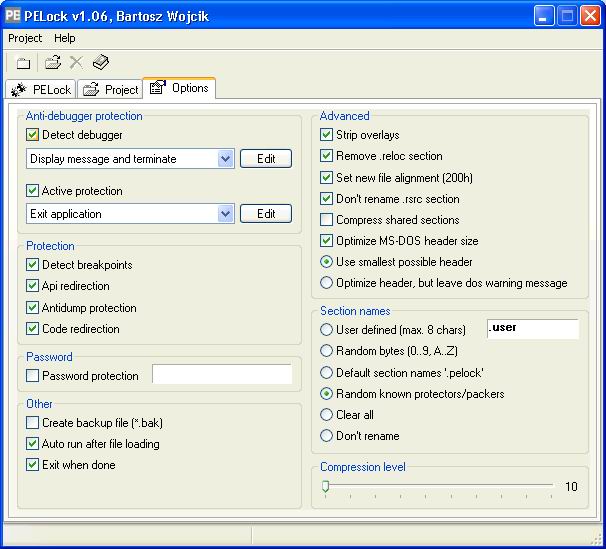The image size is (606, 549).
Task: Click the Compression level slider handle
Action: coord(325,486)
